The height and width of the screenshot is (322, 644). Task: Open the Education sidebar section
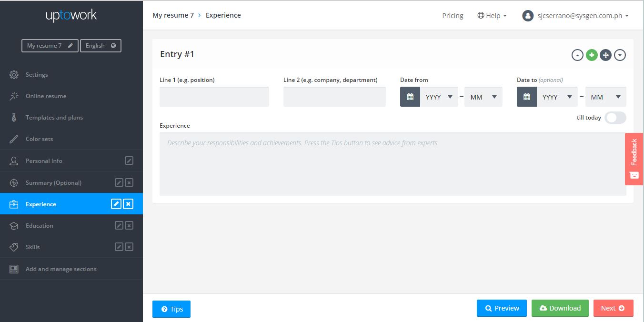point(71,226)
